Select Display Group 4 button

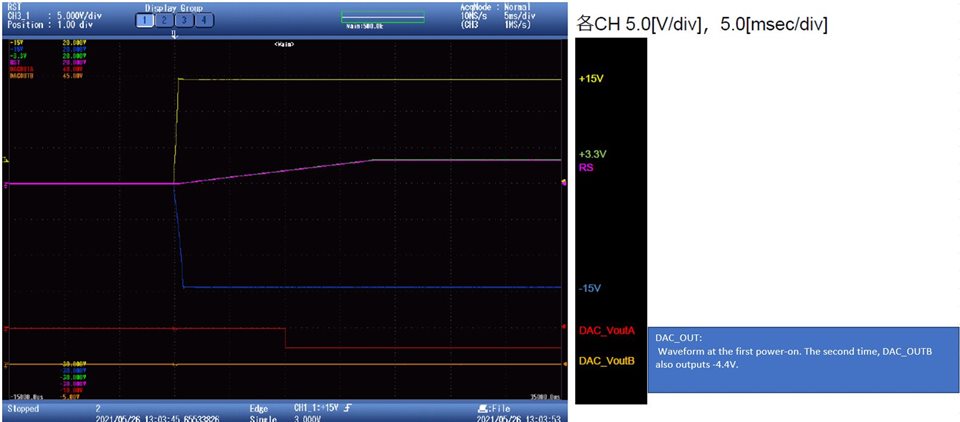[x=204, y=21]
